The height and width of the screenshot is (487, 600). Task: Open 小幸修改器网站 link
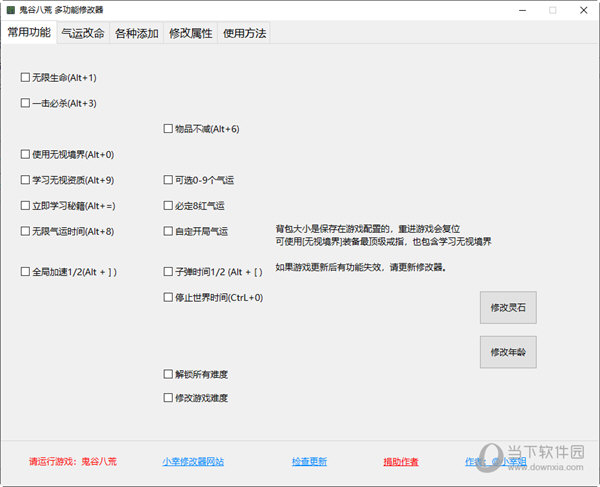[x=192, y=462]
